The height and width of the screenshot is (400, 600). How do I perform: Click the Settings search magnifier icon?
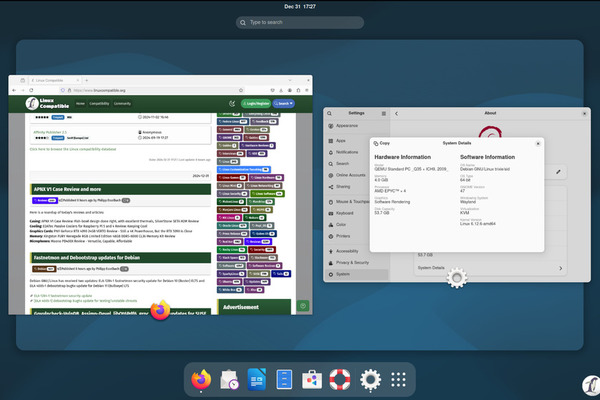329,114
